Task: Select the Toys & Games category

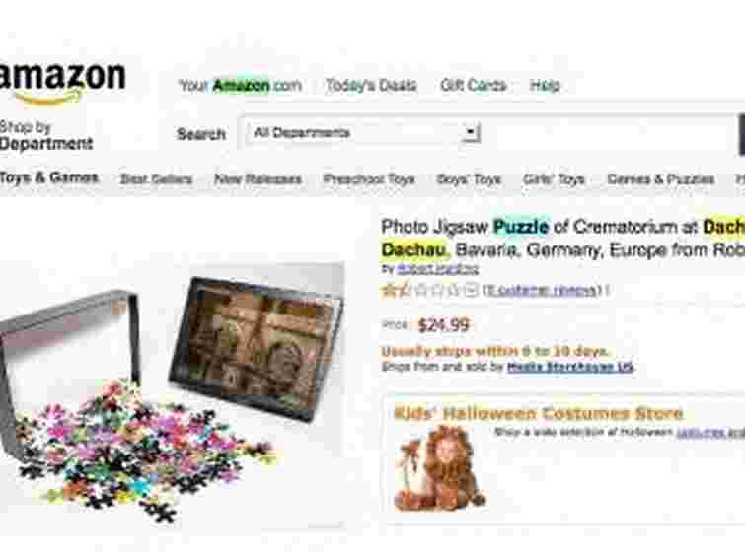Action: point(49,178)
